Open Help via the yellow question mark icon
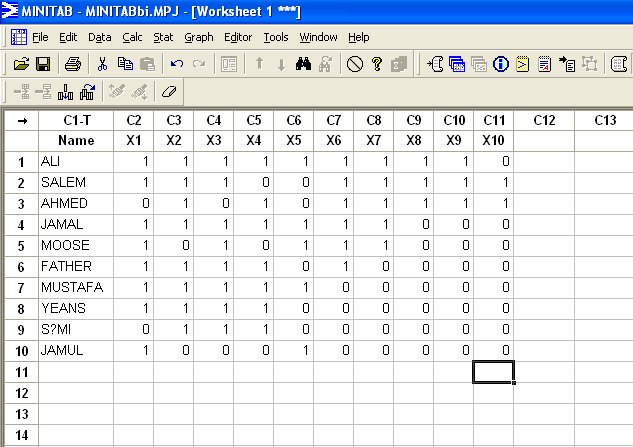633x447 pixels. (x=377, y=64)
